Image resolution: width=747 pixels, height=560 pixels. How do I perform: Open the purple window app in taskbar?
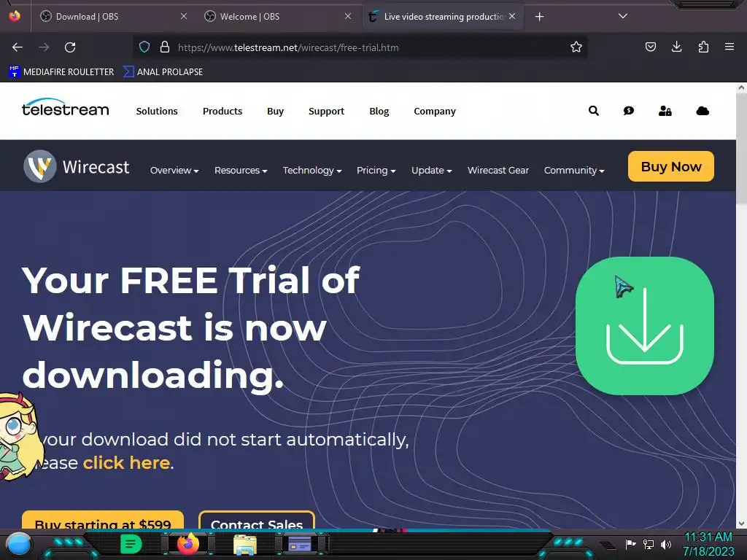pyautogui.click(x=300, y=544)
